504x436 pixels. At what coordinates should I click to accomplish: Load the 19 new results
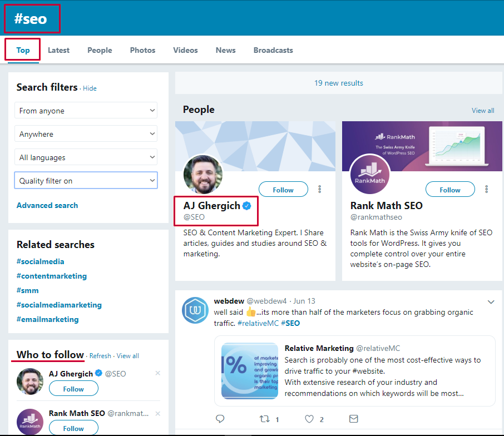tap(338, 83)
